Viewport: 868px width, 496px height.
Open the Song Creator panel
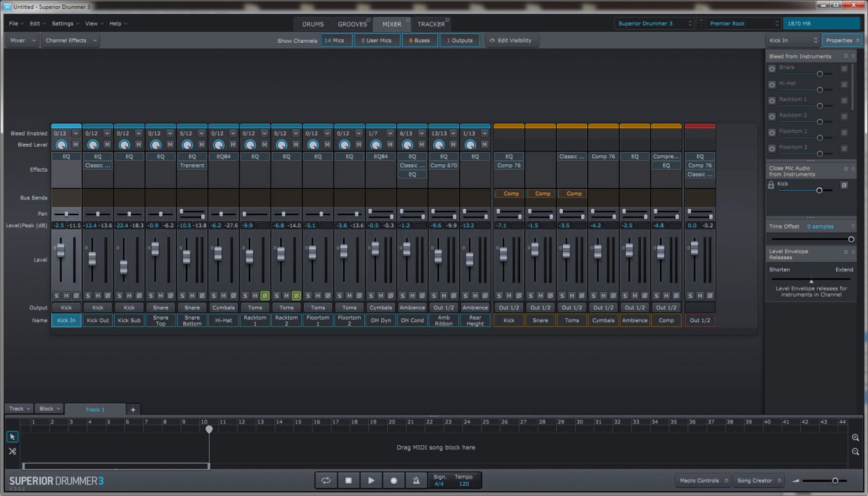coord(758,480)
